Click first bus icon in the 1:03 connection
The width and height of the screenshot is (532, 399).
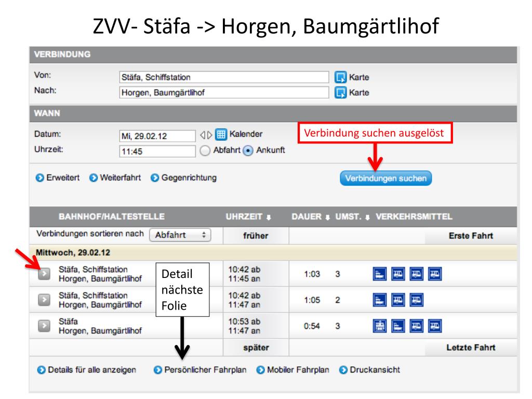398,274
